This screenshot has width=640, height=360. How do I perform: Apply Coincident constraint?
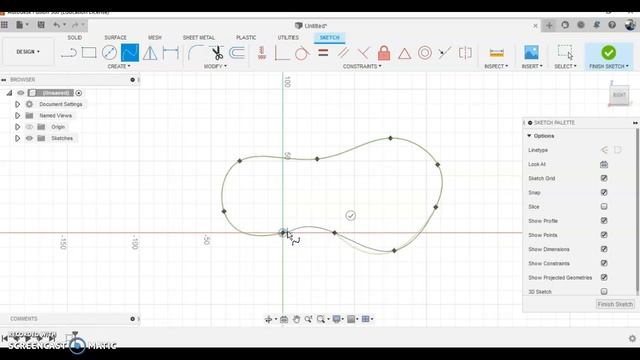[x=282, y=53]
